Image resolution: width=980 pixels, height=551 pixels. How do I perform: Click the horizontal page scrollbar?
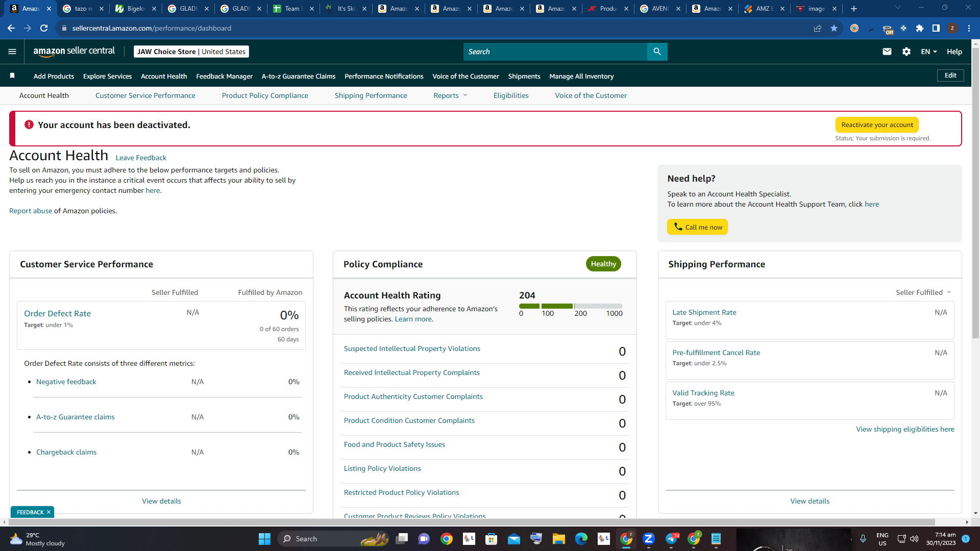(472, 522)
